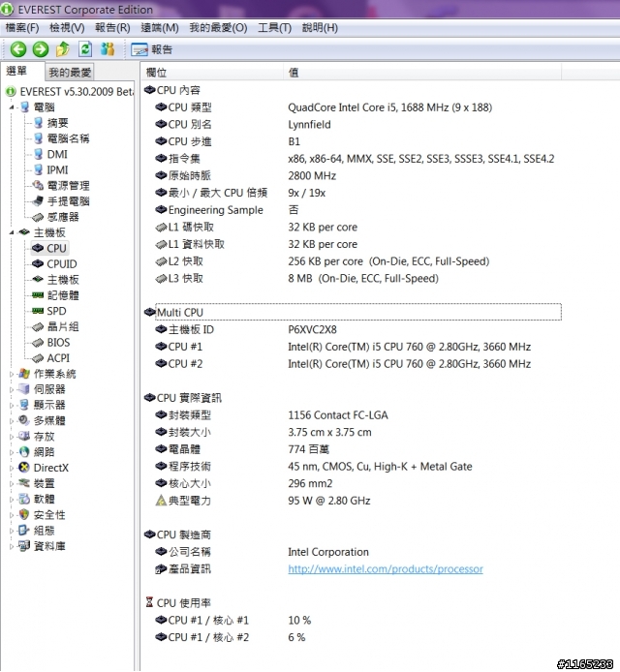
Task: Select the Multi CPU section row
Action: coord(358,312)
